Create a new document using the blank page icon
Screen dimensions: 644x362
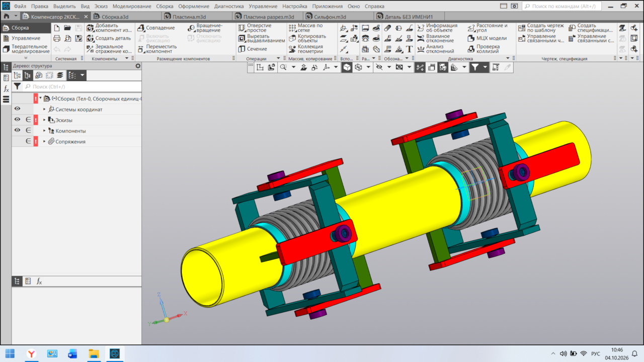57,28
